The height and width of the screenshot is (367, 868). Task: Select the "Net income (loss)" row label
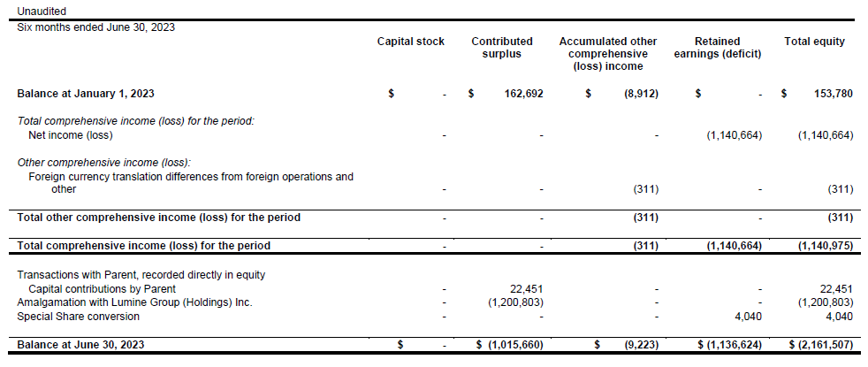tap(71, 135)
